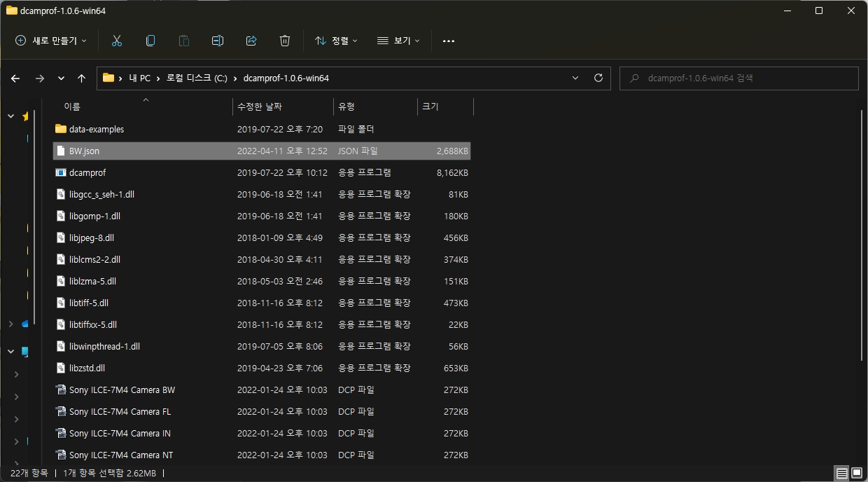Go forward with the right arrow

[39, 78]
